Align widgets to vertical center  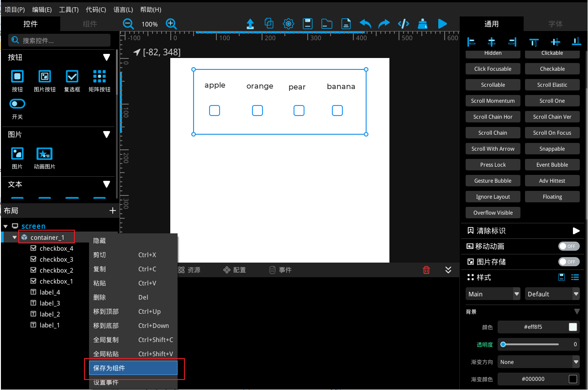(555, 42)
